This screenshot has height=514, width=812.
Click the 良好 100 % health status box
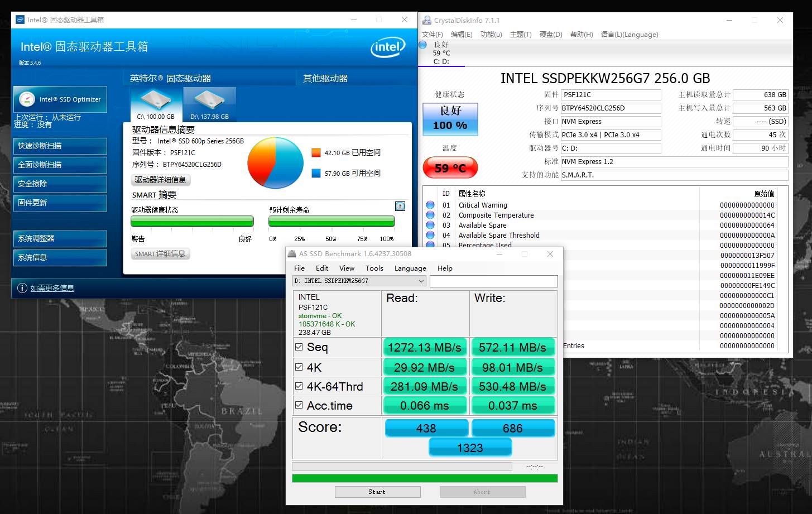click(450, 119)
